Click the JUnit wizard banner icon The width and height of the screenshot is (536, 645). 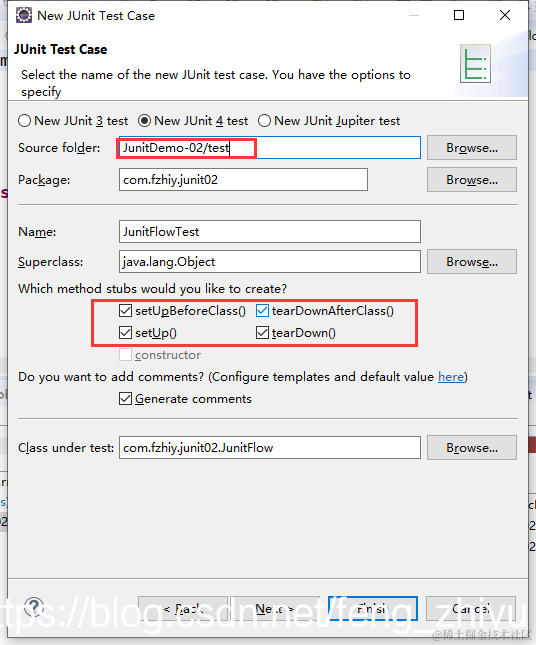click(x=475, y=63)
